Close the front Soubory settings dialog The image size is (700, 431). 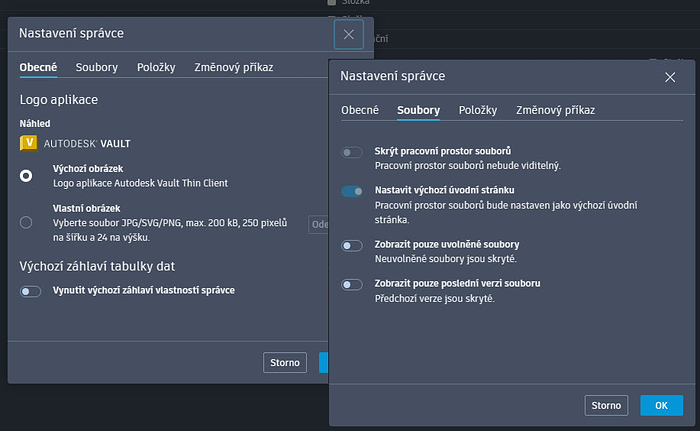[670, 76]
